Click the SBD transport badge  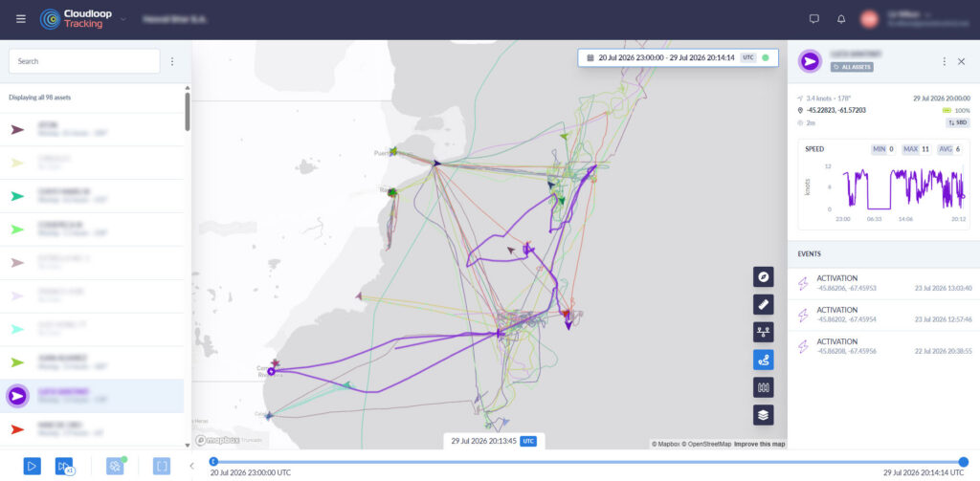957,123
